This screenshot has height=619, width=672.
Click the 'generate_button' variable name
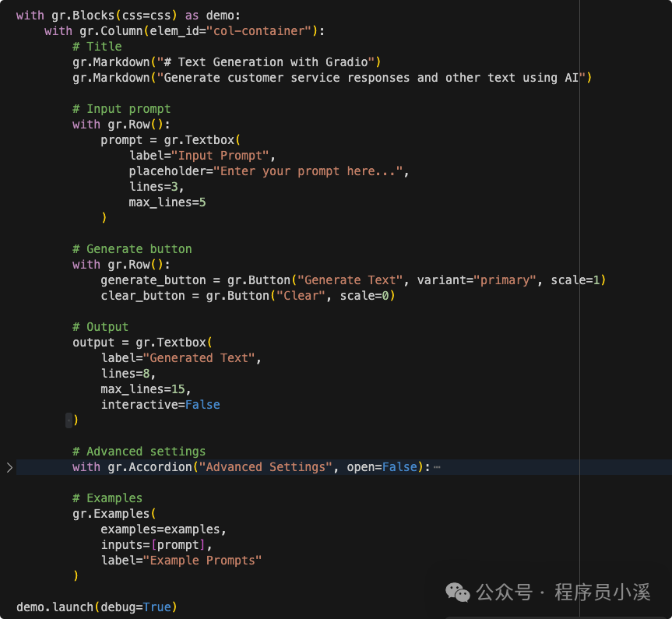click(x=153, y=280)
